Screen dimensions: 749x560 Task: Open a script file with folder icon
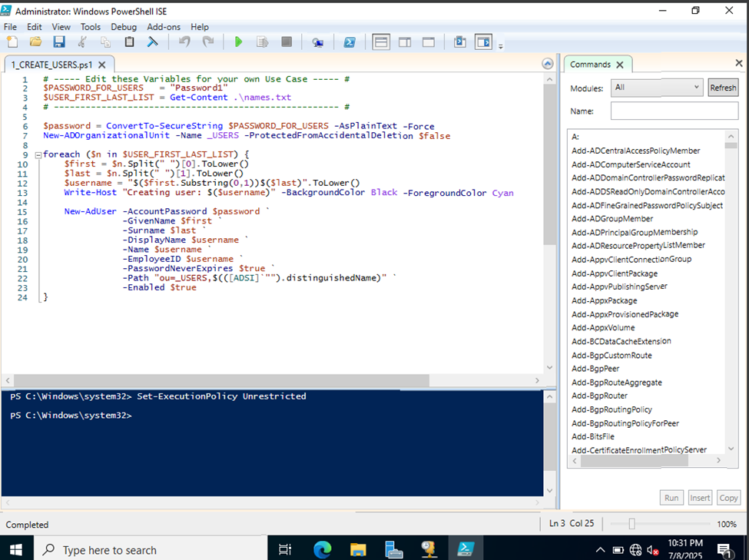(35, 42)
